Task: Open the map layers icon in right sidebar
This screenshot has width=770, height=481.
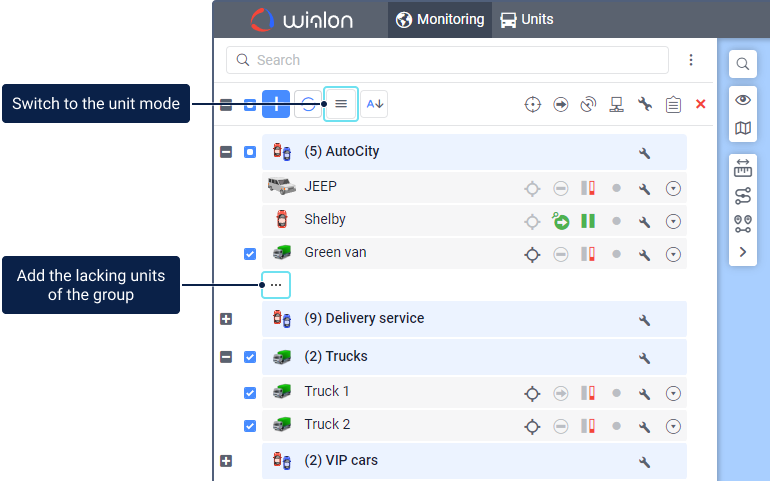Action: pyautogui.click(x=742, y=128)
